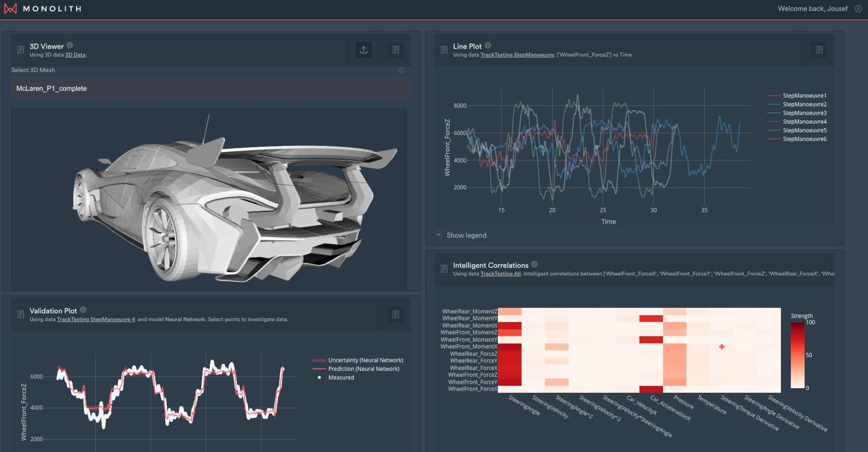Click the WheelRear_MomentZ row label
This screenshot has width=868, height=452.
[469, 311]
